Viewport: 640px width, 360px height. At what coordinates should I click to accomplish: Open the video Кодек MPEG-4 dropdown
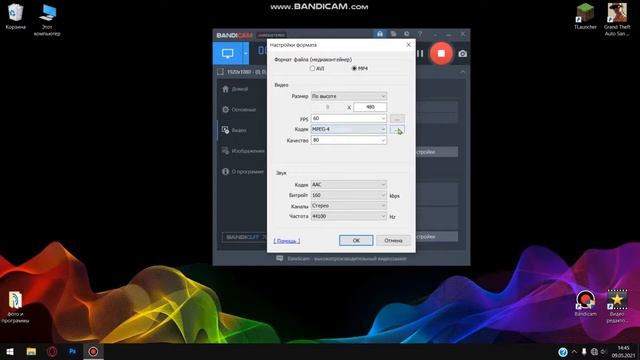tap(349, 129)
